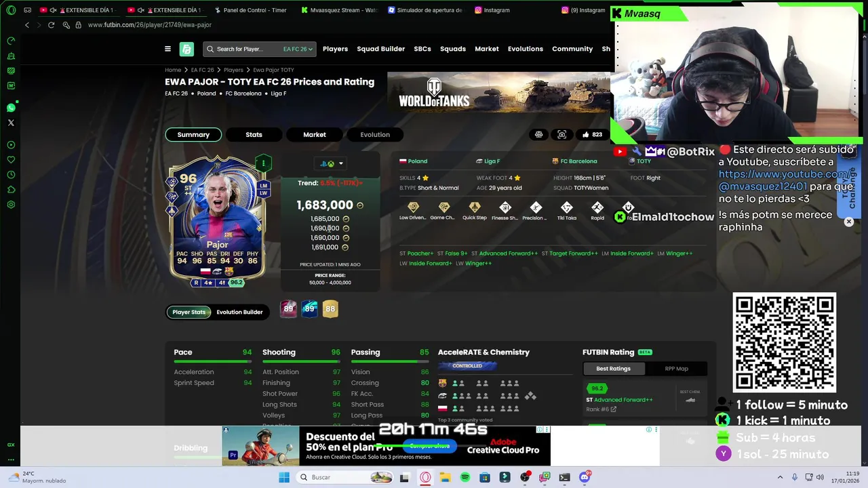Click the Poland nation link in info panel

click(417, 161)
